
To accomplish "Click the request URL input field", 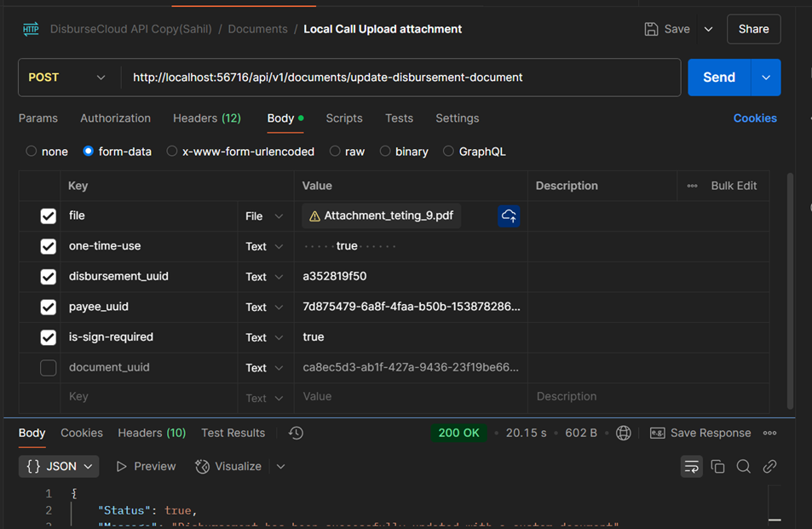I will click(x=400, y=78).
